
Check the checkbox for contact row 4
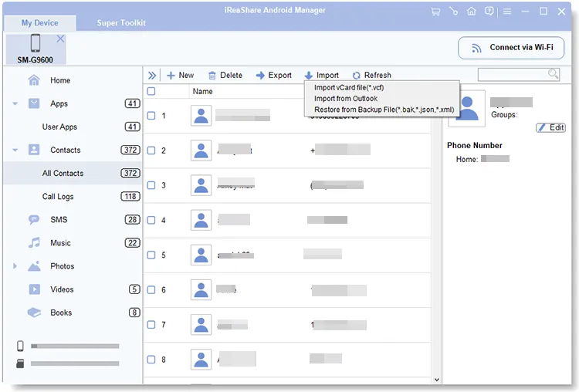(x=151, y=220)
